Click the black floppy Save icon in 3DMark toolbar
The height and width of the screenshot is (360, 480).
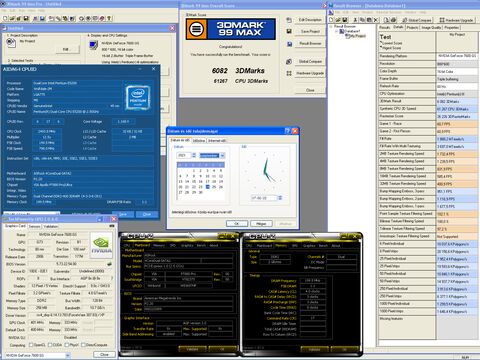[26, 19]
